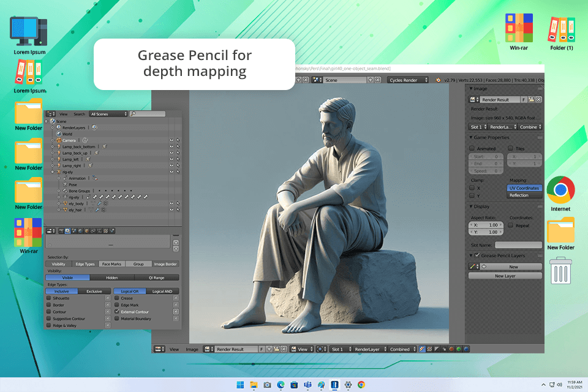588x392 pixels.
Task: Open Constraints chain link tab icon
Action: (x=93, y=231)
